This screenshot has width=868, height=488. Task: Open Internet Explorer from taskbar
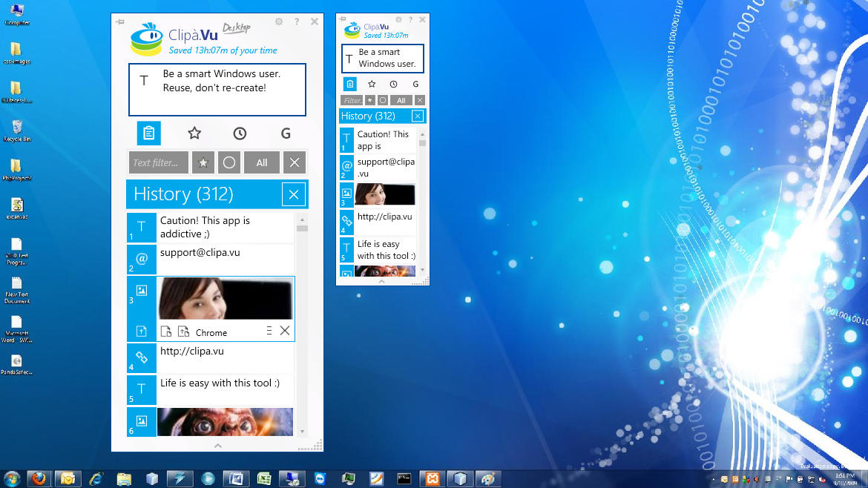click(96, 478)
